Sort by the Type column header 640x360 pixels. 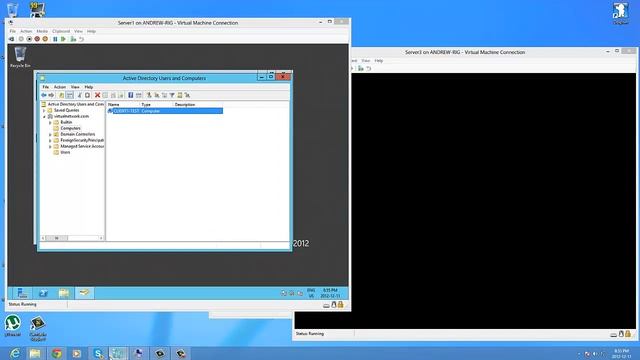(x=156, y=105)
